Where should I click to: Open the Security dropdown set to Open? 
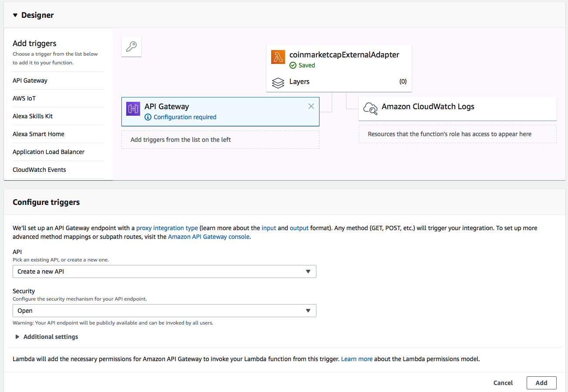point(164,311)
